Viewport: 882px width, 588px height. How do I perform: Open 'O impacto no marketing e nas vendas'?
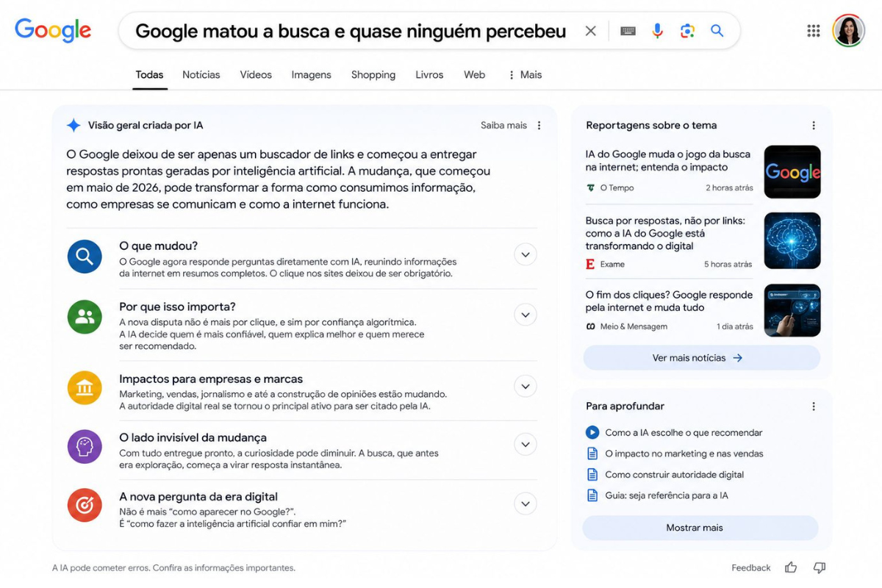[684, 453]
